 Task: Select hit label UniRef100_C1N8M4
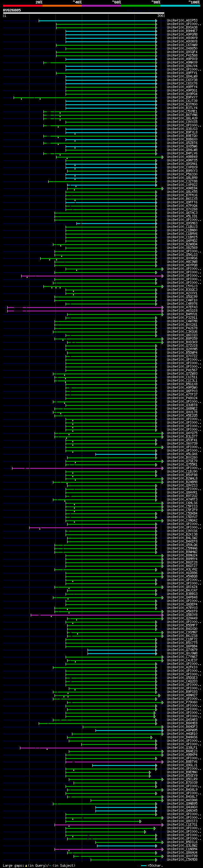point(182,849)
